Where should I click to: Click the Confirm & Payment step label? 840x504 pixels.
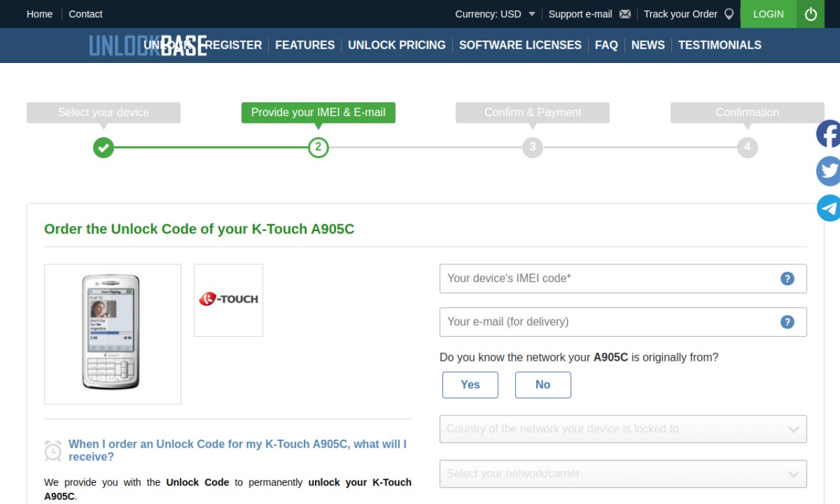tap(533, 112)
